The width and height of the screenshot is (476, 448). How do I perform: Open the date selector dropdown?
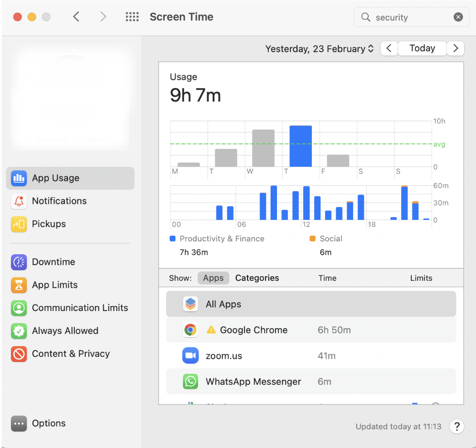(x=320, y=49)
